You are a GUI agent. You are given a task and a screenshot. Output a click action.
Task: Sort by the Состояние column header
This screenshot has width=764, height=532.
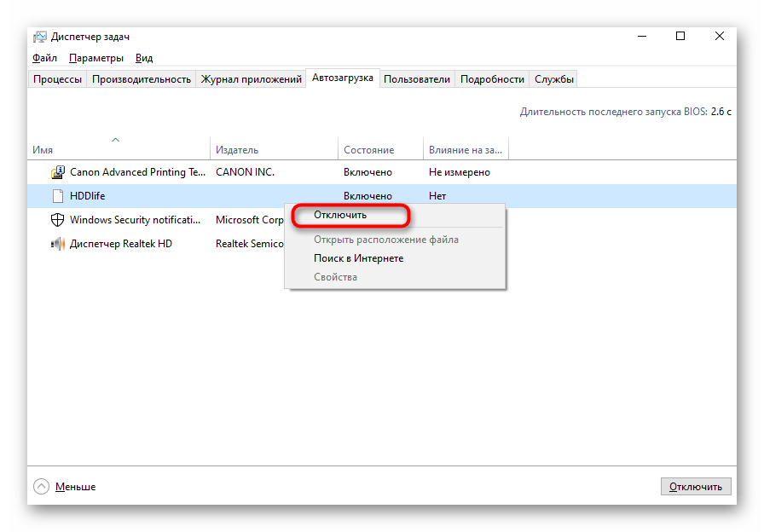[368, 150]
